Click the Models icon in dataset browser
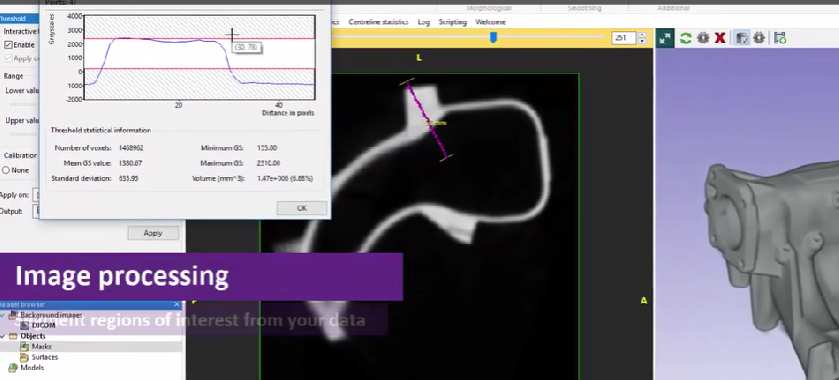The image size is (839, 380). point(13,368)
